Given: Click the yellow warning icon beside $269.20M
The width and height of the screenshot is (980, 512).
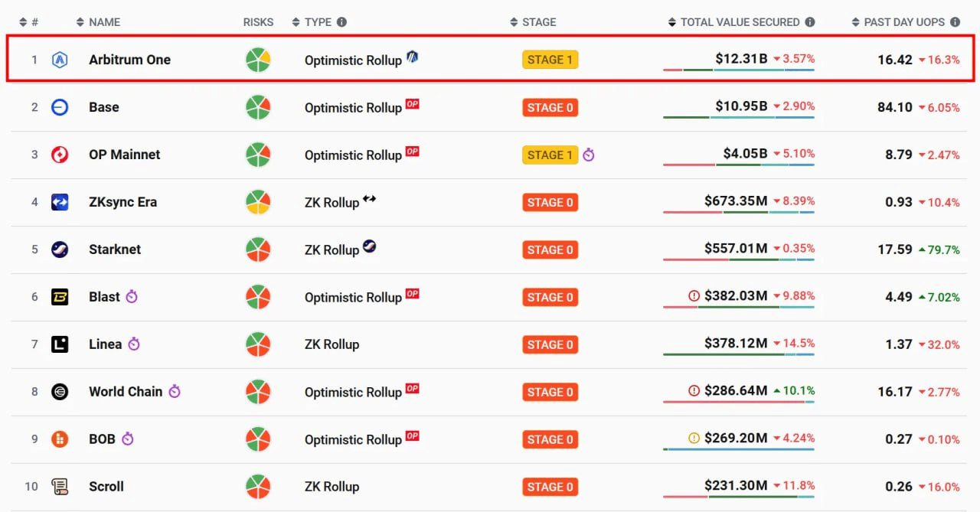Looking at the screenshot, I should 694,438.
